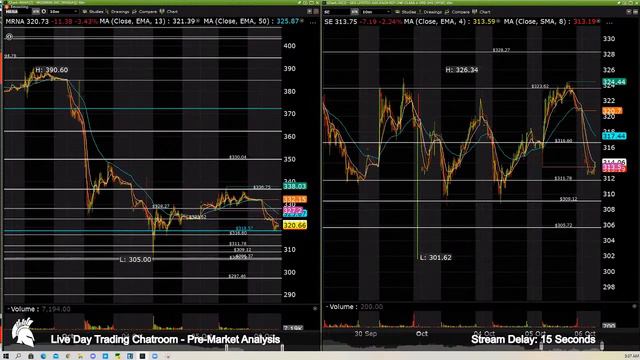Open the Windows Start menu
The width and height of the screenshot is (640, 360).
click(x=6, y=356)
